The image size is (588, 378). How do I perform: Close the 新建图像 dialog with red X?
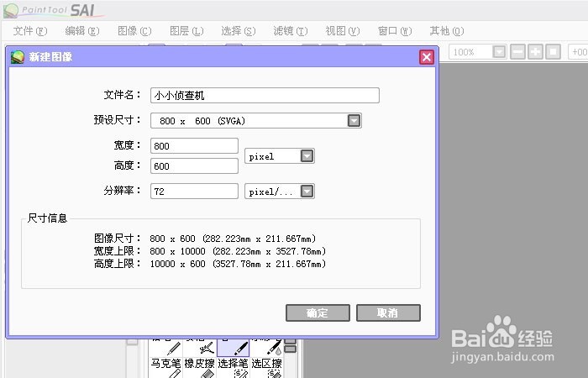(x=427, y=57)
